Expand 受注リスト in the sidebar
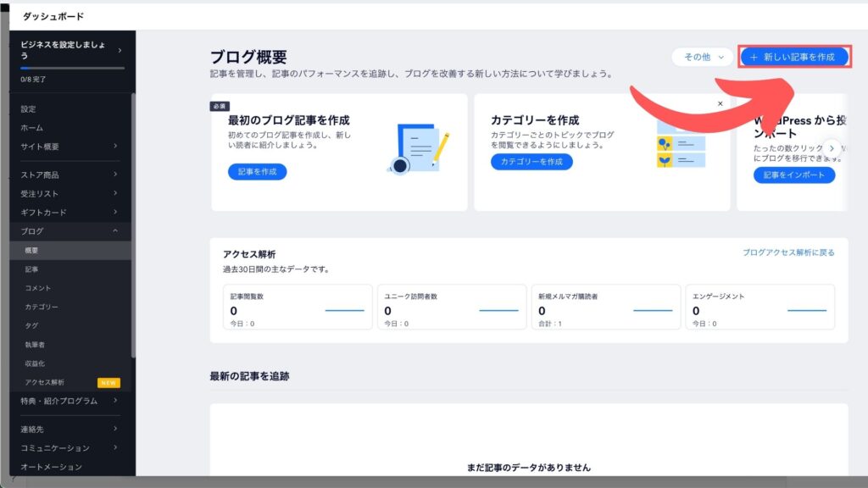 [x=70, y=194]
